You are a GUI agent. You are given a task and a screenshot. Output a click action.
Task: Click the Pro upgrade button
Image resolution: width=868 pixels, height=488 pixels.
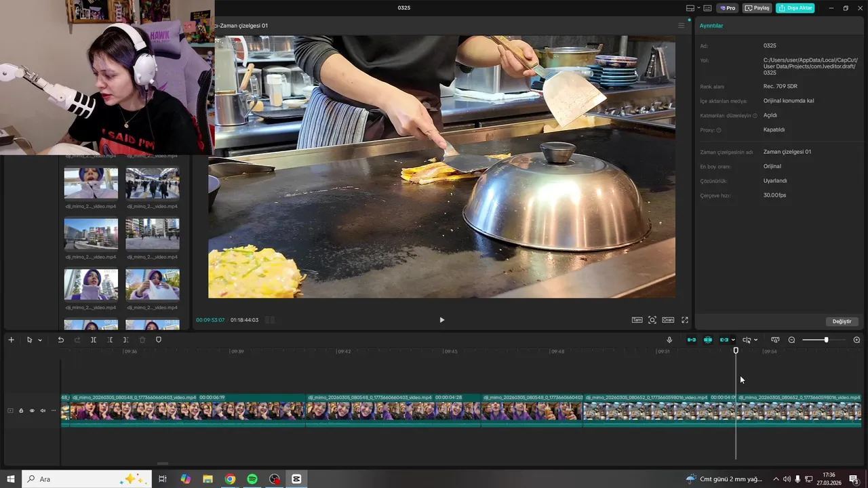tap(728, 8)
